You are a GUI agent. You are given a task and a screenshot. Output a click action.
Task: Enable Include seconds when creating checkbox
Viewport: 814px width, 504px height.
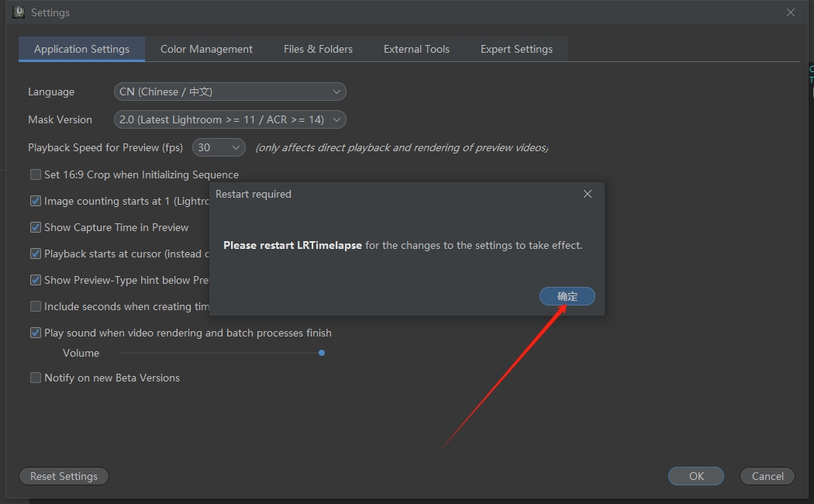pyautogui.click(x=36, y=307)
